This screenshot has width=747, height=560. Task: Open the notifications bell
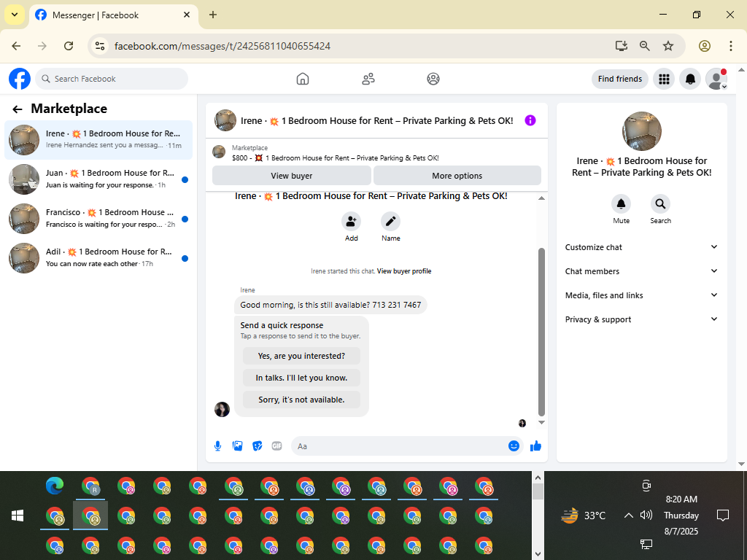click(690, 79)
